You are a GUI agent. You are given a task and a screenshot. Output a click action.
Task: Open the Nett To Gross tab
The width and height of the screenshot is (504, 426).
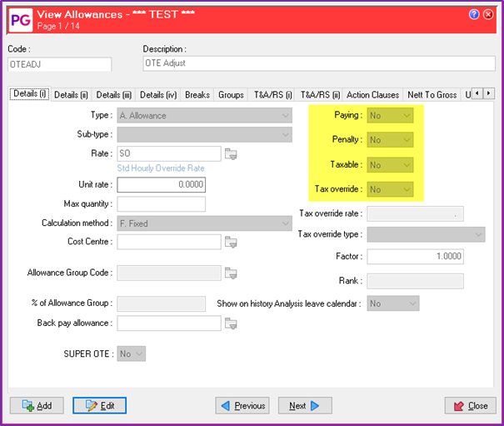coord(432,95)
